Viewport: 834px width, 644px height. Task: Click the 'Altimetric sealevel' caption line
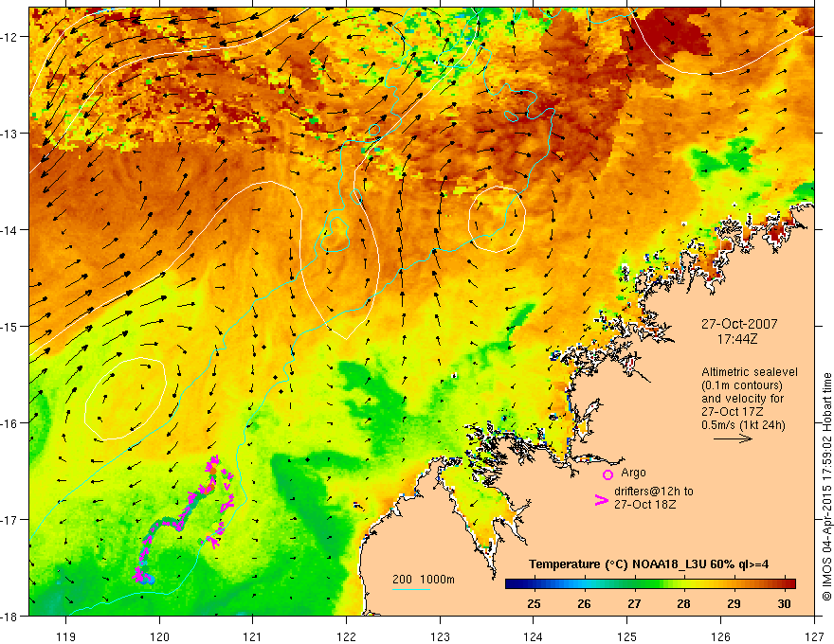tap(750, 372)
